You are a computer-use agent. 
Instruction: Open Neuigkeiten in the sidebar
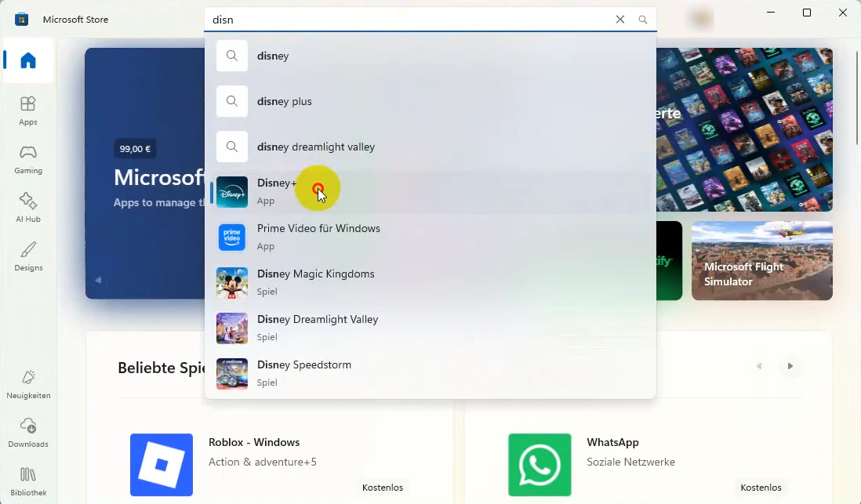coord(28,384)
